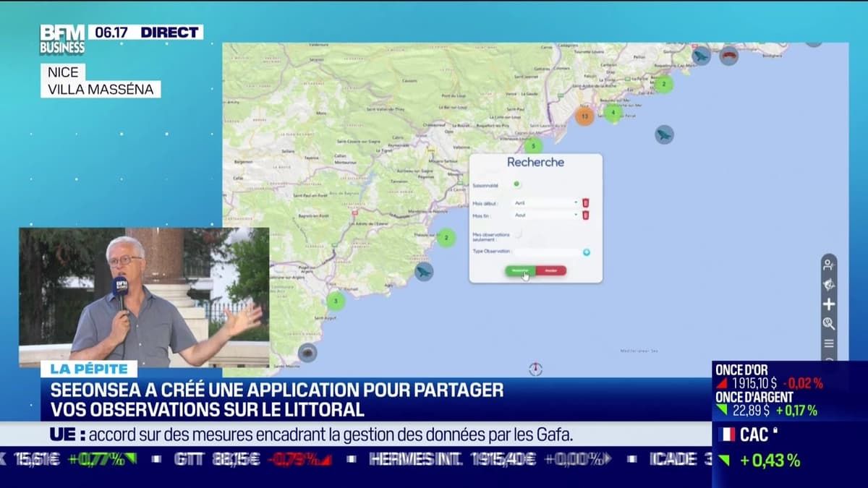Click the Recherche panel title
The image size is (868, 488).
535,162
